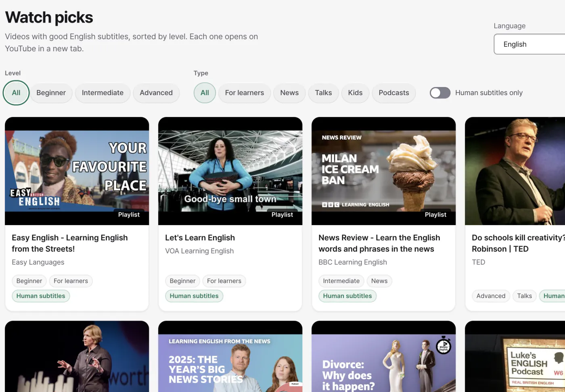Click Playlist badge on Good-bye small town thumbnail

point(282,215)
